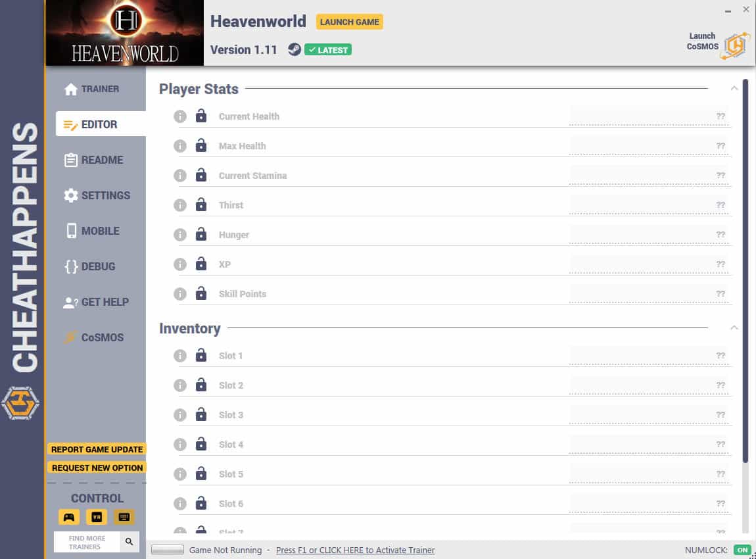This screenshot has width=756, height=559.
Task: Click the game status progress bar
Action: point(167,550)
